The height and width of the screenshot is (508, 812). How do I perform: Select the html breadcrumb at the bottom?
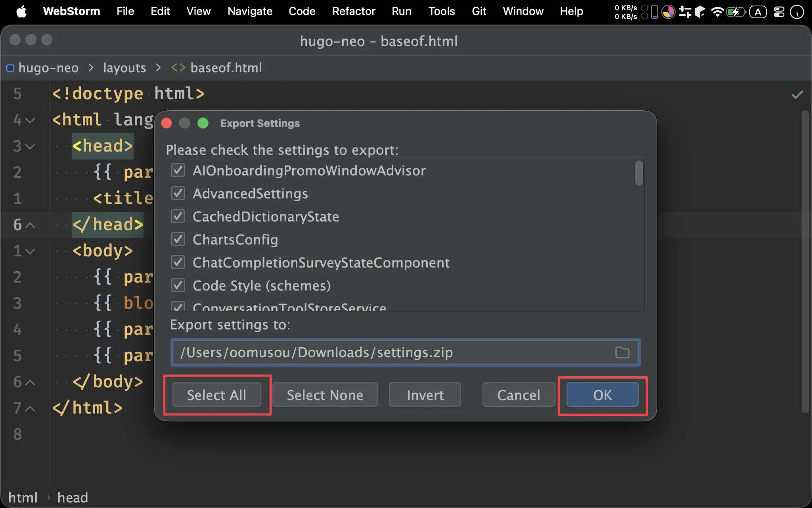(23, 498)
